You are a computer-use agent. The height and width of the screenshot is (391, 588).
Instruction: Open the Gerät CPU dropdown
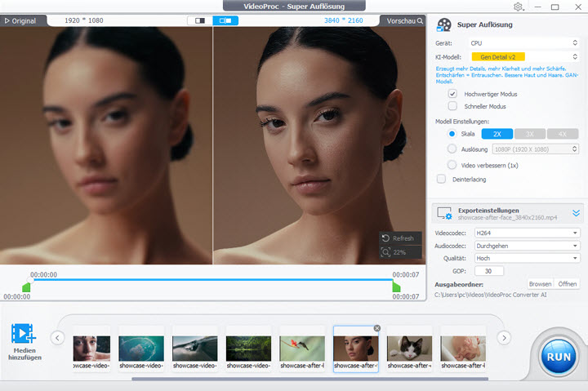(x=523, y=43)
